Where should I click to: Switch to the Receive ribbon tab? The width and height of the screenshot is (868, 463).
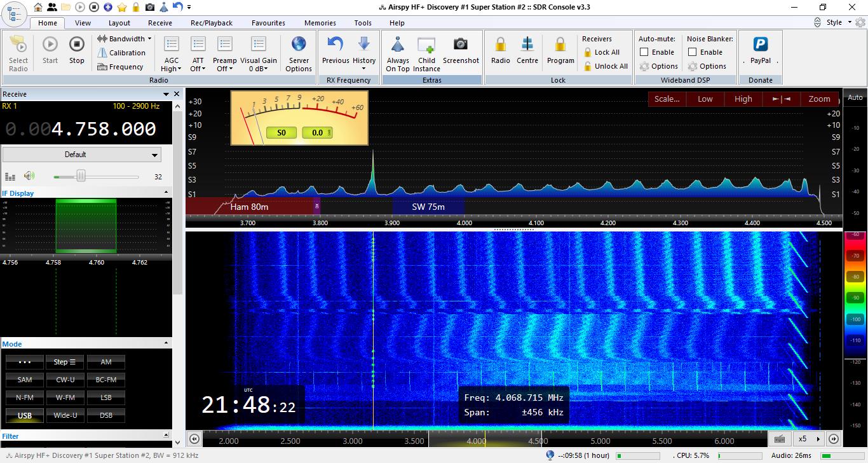pos(159,23)
